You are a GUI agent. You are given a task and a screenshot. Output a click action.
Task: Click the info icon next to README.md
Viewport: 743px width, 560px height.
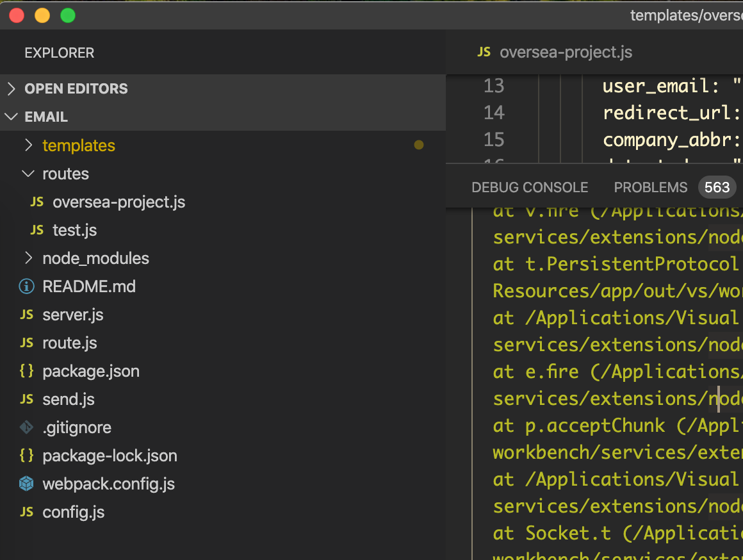pyautogui.click(x=28, y=286)
